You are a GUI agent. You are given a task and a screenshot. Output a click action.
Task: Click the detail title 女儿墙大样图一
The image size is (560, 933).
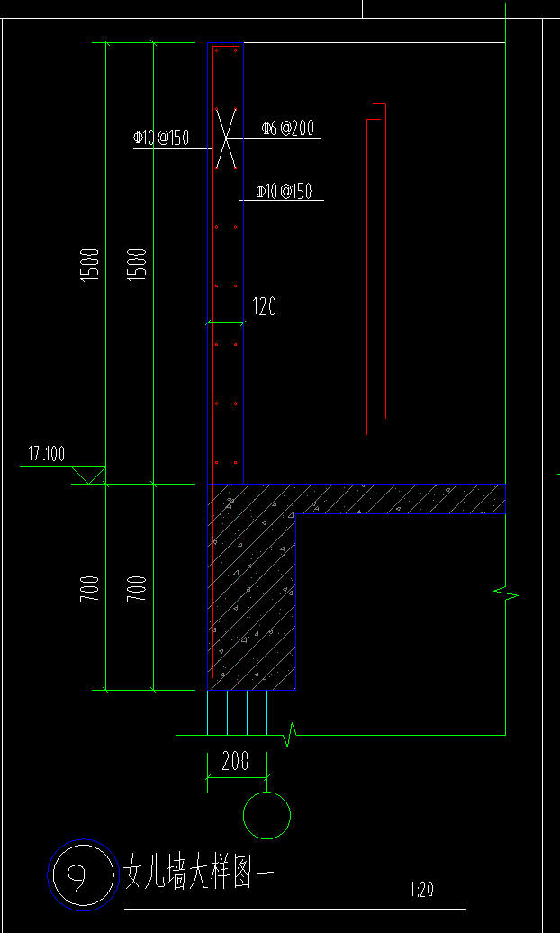click(x=198, y=873)
